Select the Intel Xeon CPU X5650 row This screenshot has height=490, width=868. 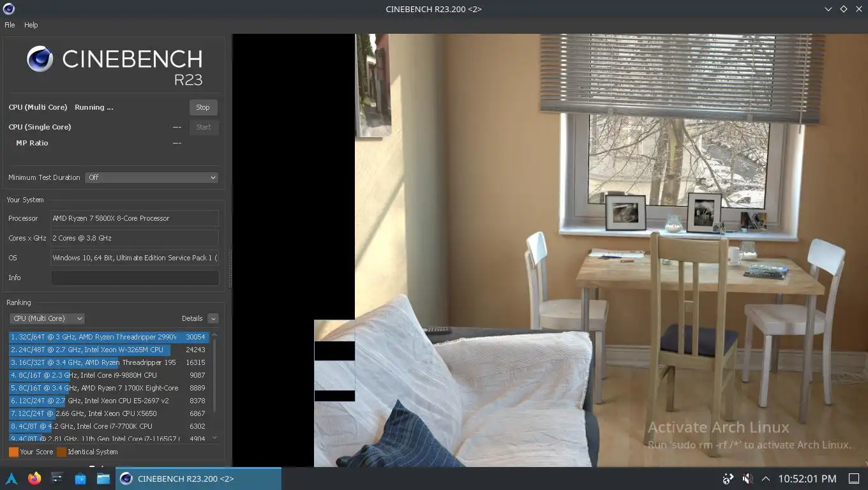108,413
